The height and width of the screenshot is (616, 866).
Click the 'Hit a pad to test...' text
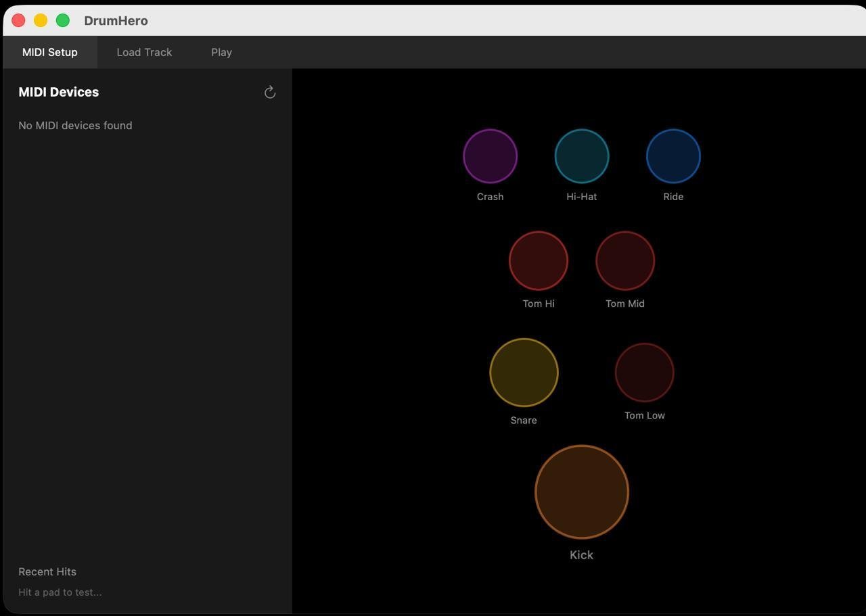60,592
